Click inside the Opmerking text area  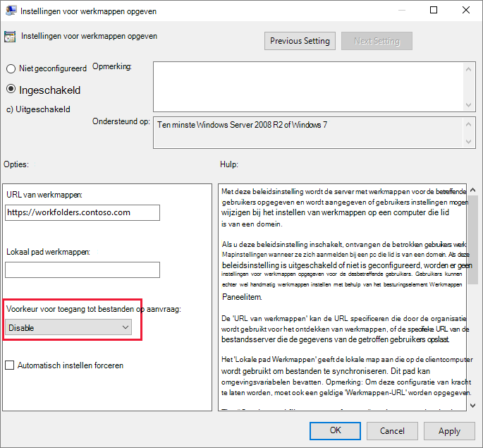click(308, 87)
